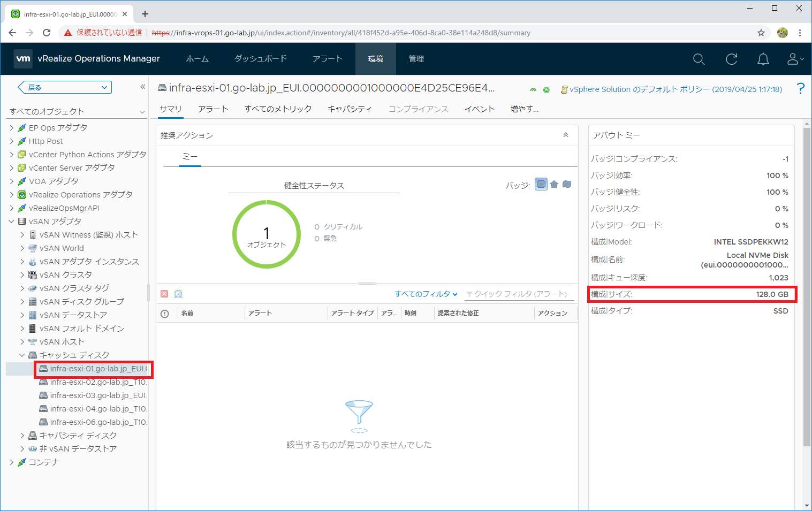Open the 戻る dropdown

coord(65,87)
